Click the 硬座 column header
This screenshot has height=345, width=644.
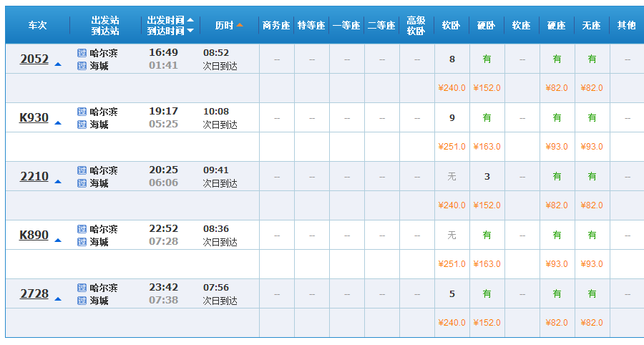(x=557, y=26)
